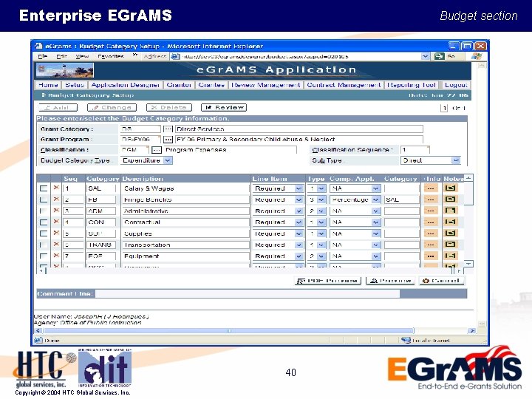This screenshot has height=399, width=532.
Task: Expand Comp. Appl. Percentage dropdown for Fringe Benefits
Action: (x=375, y=199)
